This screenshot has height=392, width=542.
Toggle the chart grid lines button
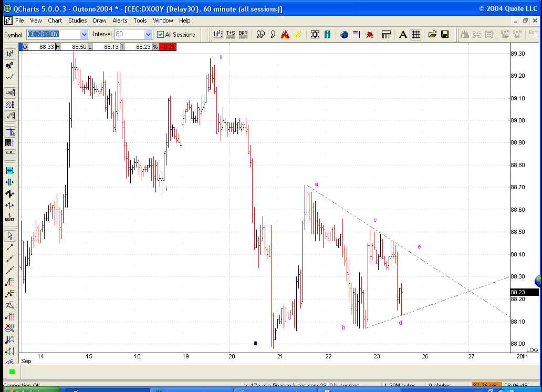[416, 34]
